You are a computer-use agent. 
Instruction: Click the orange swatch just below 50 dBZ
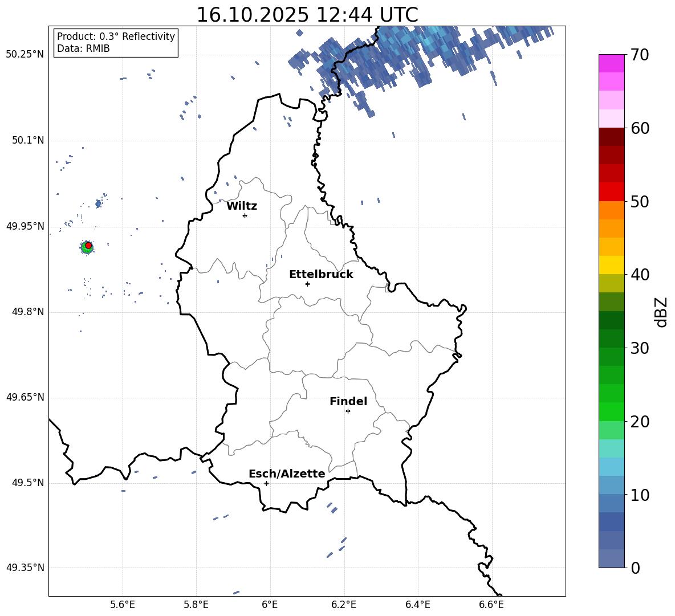tap(612, 210)
